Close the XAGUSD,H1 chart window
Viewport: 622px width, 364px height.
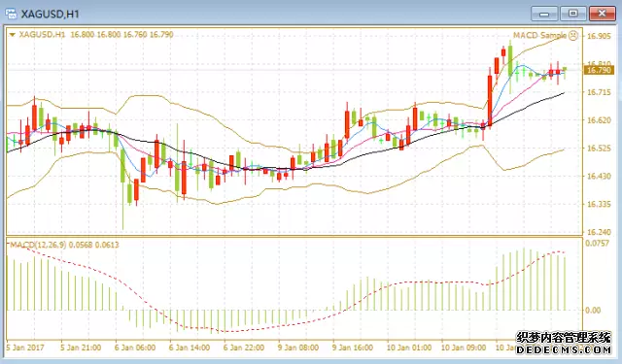pyautogui.click(x=603, y=14)
